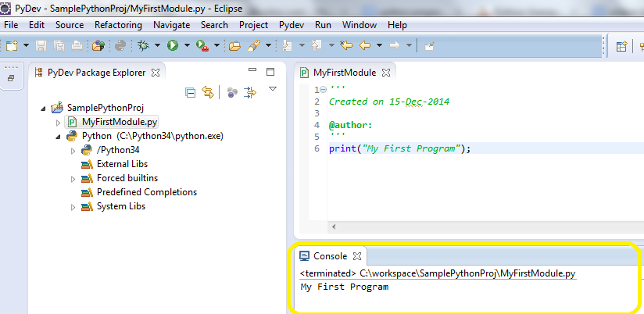Open the Help menu
Viewport: 644px width, 314px height.
pos(397,25)
